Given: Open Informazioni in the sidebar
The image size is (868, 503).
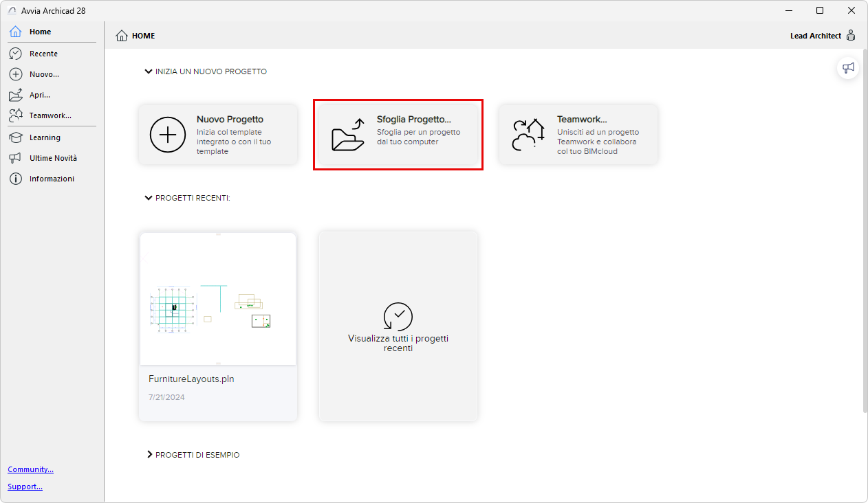Looking at the screenshot, I should click(x=52, y=179).
